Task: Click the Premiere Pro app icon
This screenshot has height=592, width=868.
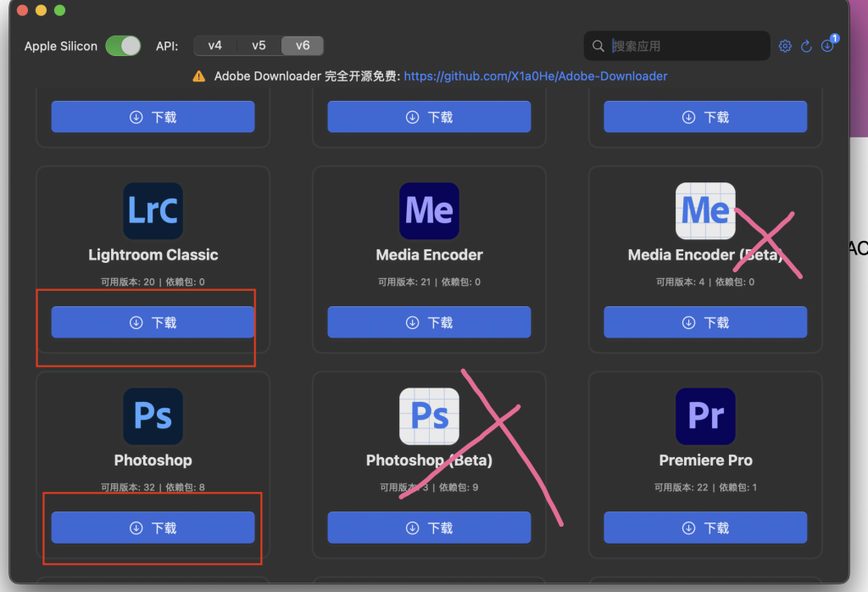Action: pos(705,416)
